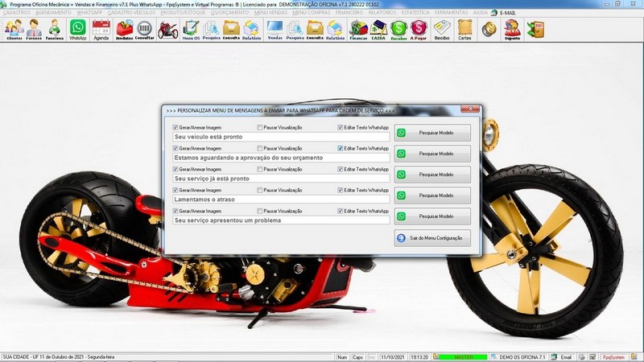Toggle Pausar Visualização for 'Lamentamos o atraso'
This screenshot has width=644, height=362.
coord(259,190)
